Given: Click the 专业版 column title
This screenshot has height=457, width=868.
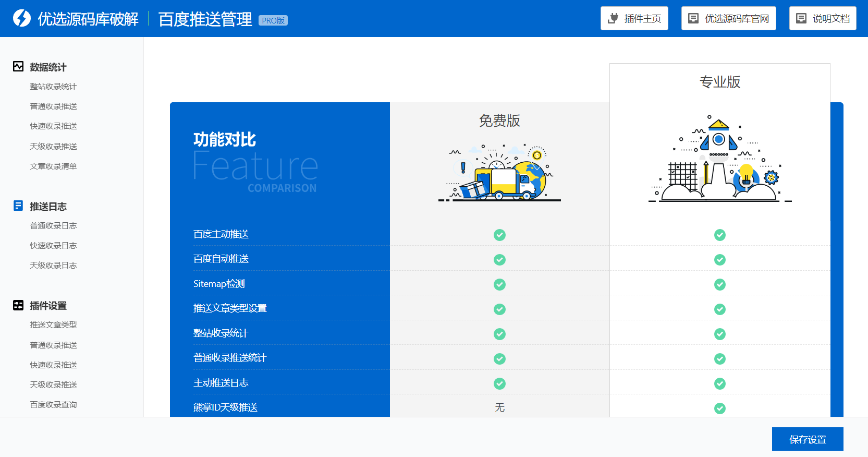Looking at the screenshot, I should (720, 82).
